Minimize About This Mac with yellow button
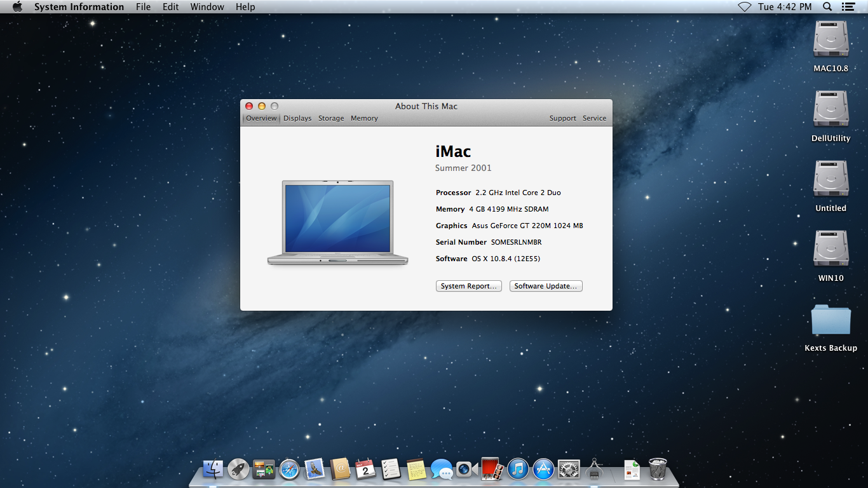868x488 pixels. click(262, 106)
